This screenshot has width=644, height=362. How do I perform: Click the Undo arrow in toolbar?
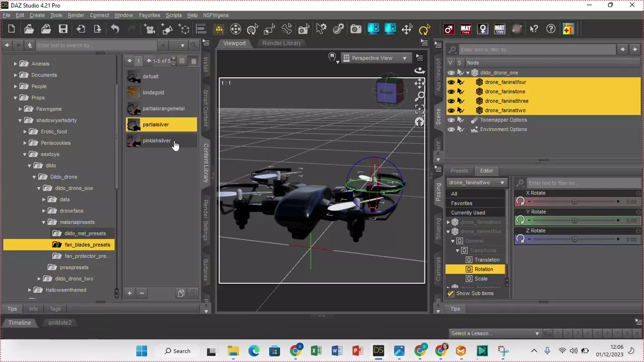click(x=115, y=29)
